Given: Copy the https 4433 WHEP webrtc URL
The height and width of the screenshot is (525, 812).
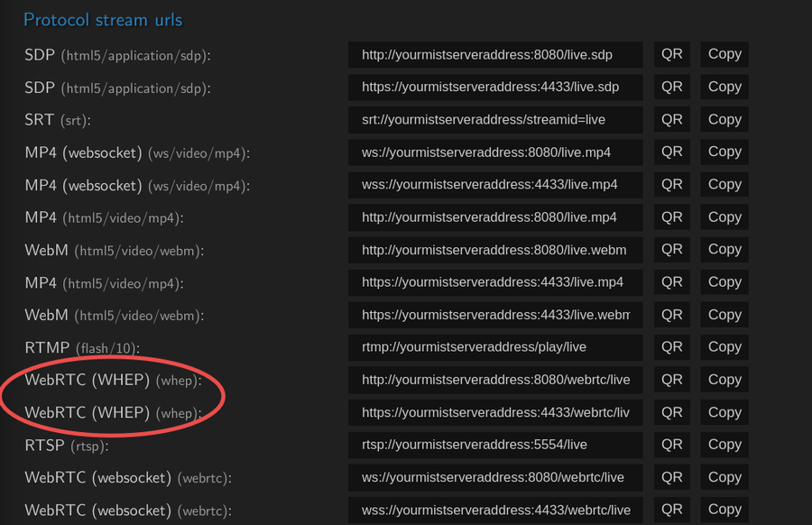Looking at the screenshot, I should (724, 412).
